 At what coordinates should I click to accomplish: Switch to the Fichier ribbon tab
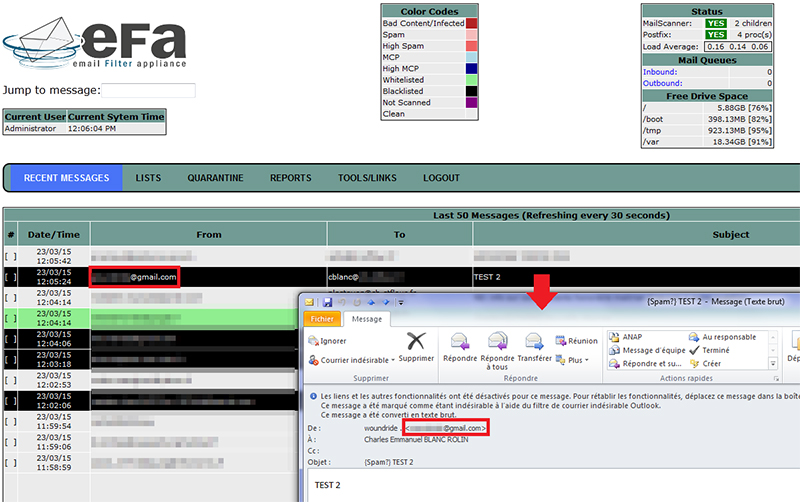tap(322, 318)
